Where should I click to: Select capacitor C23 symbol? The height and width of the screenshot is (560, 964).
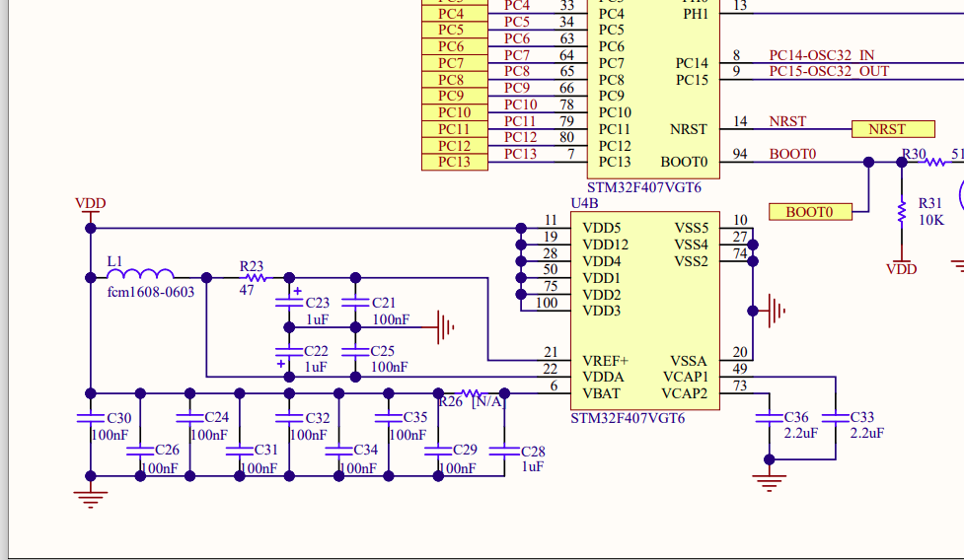289,302
